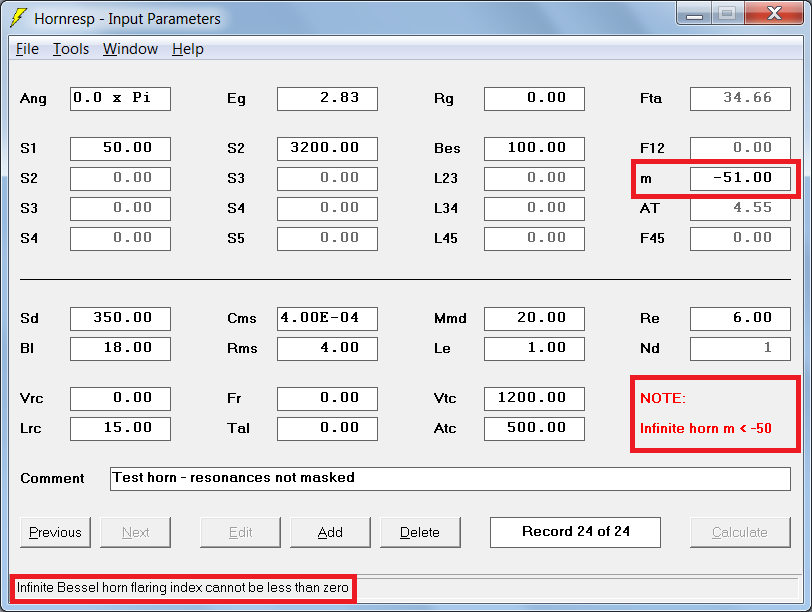Click the Hornresp lightning bolt title icon
Image resolution: width=812 pixels, height=612 pixels.
pyautogui.click(x=19, y=18)
